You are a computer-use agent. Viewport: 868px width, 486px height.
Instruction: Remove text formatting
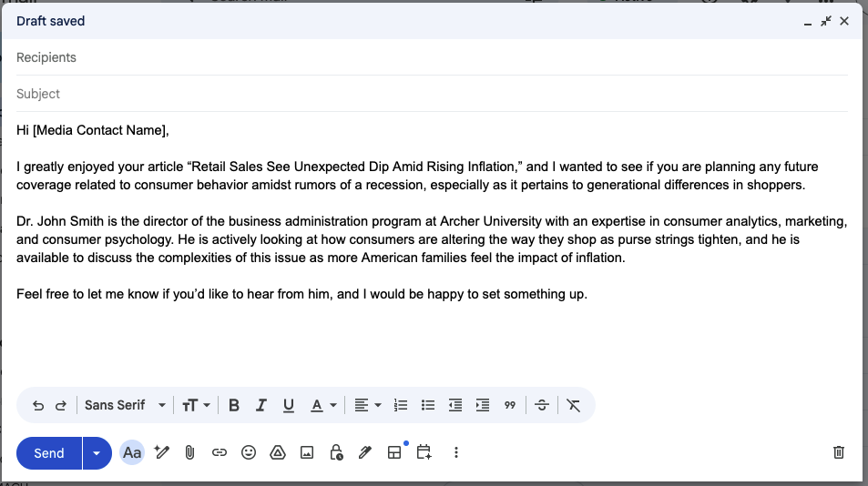point(574,405)
